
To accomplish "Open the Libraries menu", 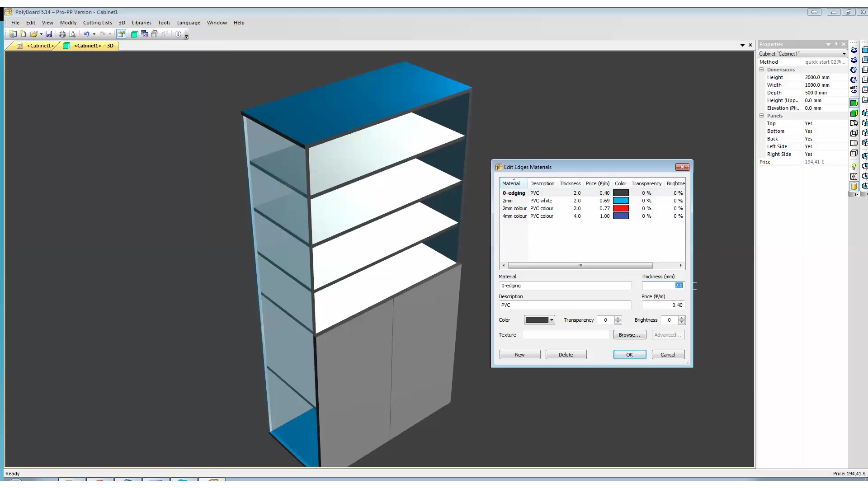I will (x=142, y=23).
